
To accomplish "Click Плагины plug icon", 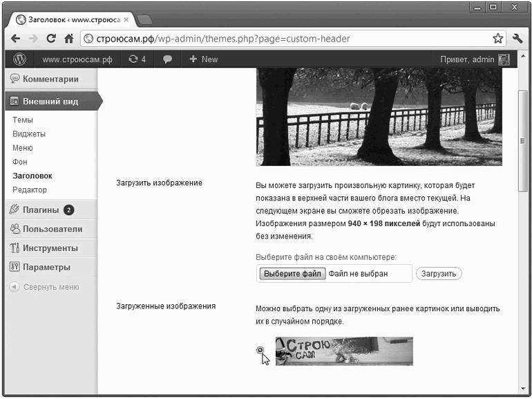I will coord(15,209).
